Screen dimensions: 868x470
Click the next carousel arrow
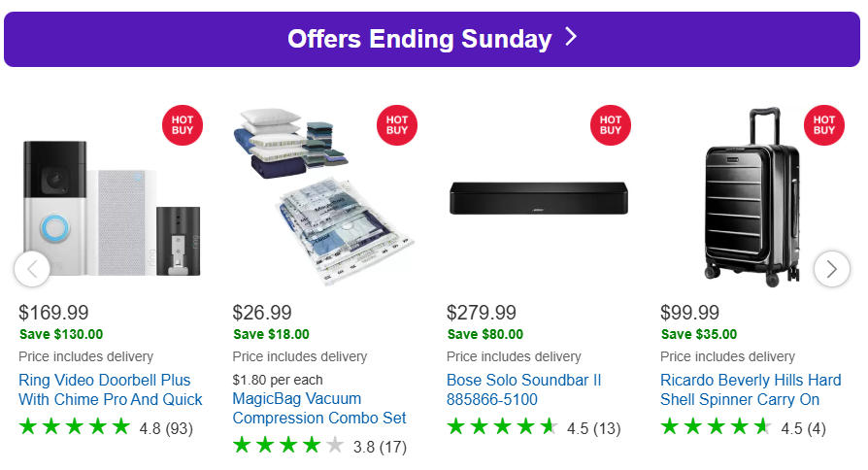click(x=831, y=268)
